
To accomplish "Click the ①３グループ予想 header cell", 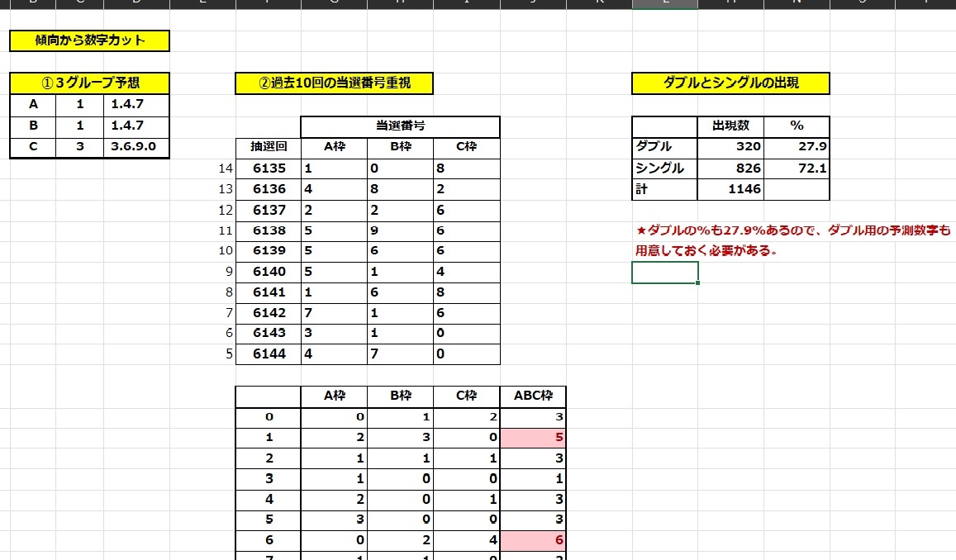I will coord(88,83).
